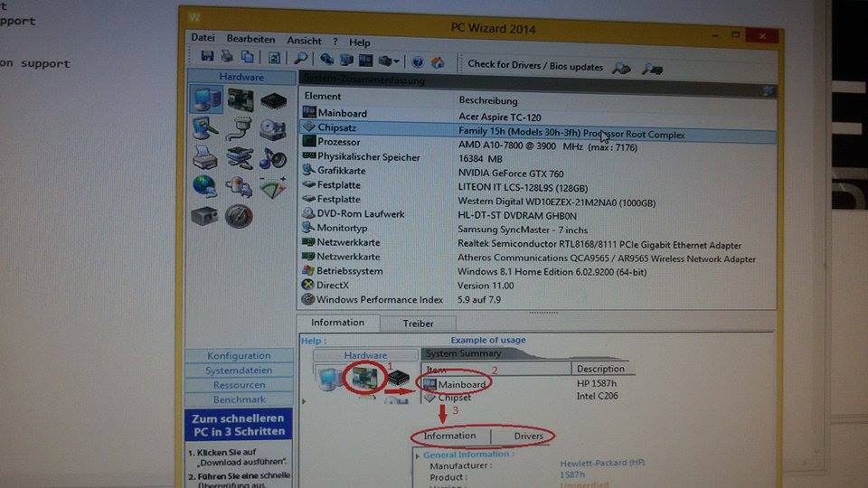Image resolution: width=868 pixels, height=488 pixels.
Task: Select the System Summary computer icon in Hardware panel
Action: coord(206,99)
